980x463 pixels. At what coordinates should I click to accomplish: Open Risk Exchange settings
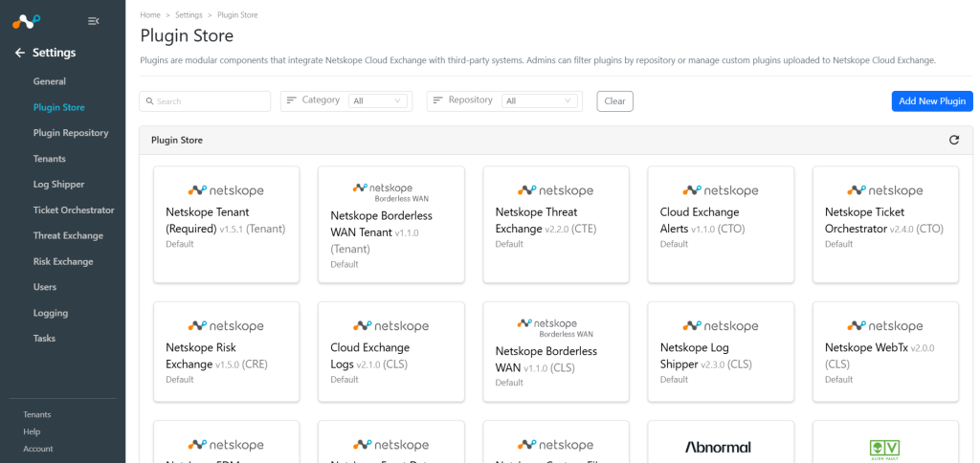(x=63, y=261)
